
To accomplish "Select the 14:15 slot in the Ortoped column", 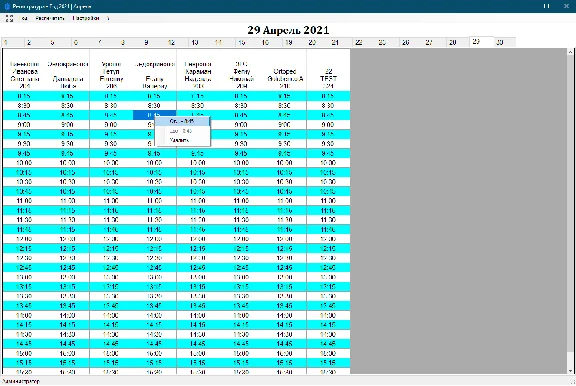I will [x=285, y=325].
